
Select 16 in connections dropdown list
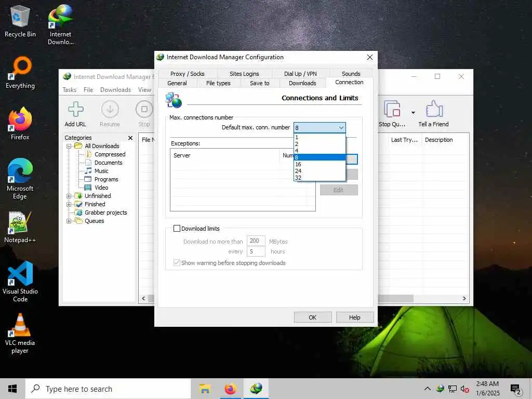320,164
